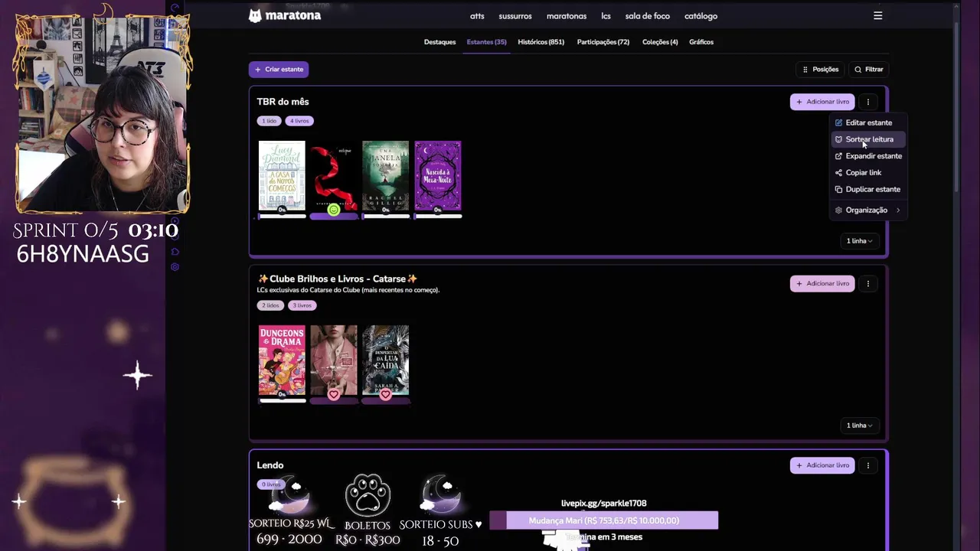Screen dimensions: 980x551
Task: Select Sortear leitura menu option
Action: (868, 139)
